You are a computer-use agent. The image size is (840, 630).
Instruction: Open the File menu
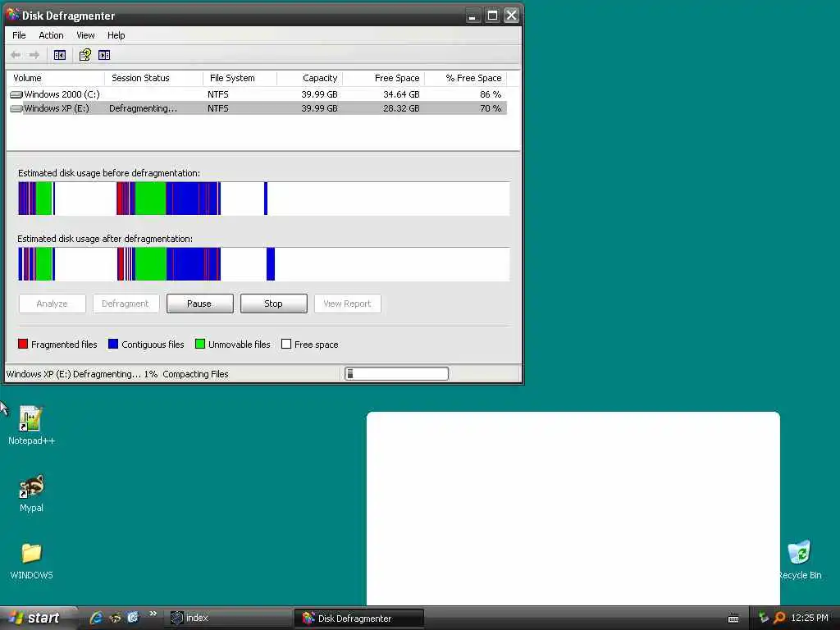20,35
